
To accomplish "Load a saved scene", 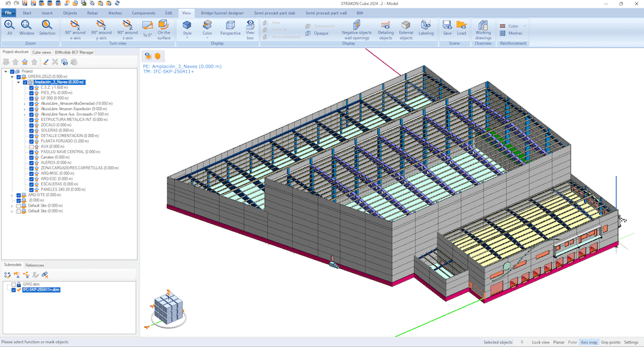I will point(461,28).
